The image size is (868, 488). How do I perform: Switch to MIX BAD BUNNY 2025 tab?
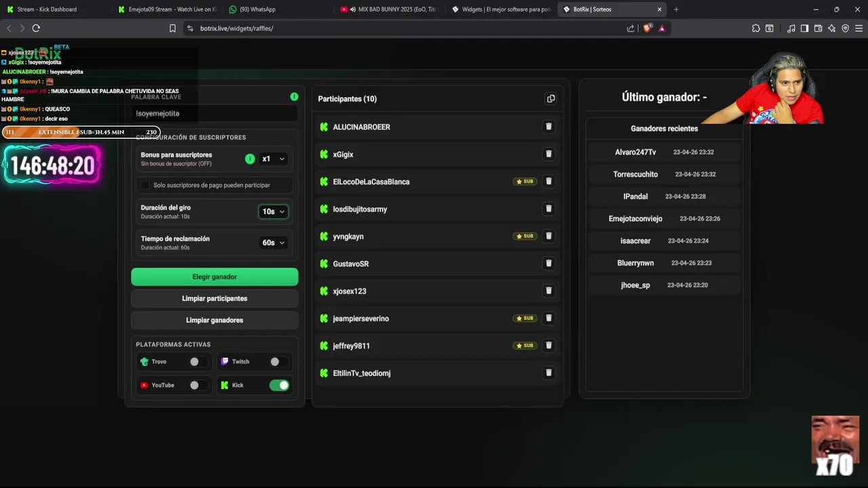[x=390, y=9]
